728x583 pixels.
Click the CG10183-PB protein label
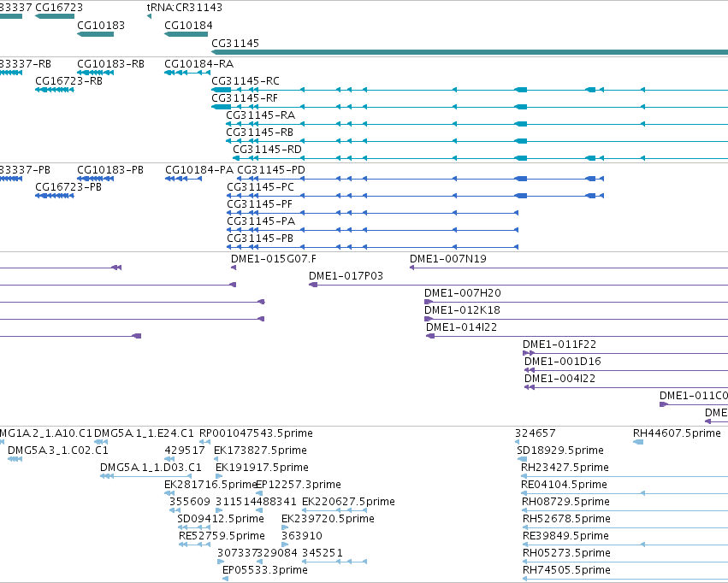[110, 170]
